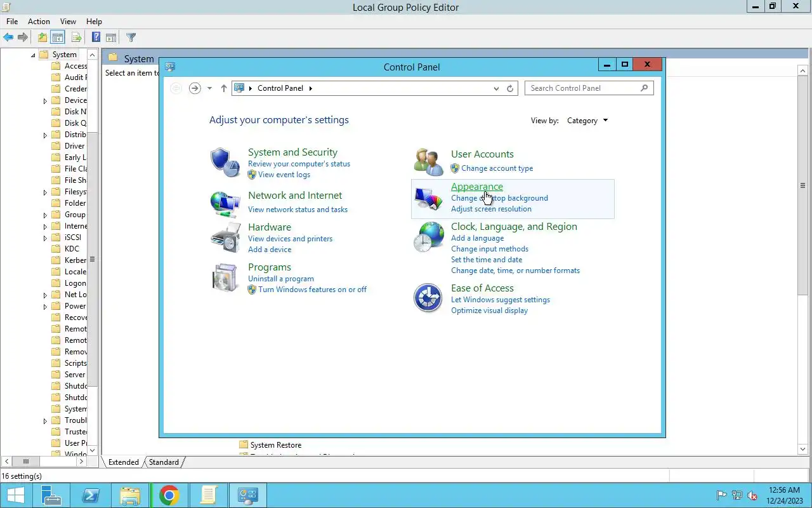Open Help via the blue question mark icon
The image size is (812, 508).
96,37
